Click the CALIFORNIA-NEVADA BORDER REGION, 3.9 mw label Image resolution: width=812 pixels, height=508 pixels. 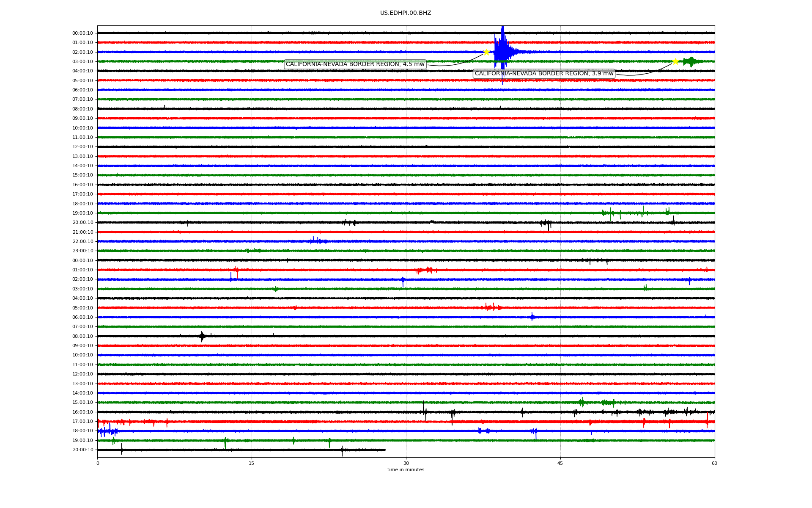pyautogui.click(x=544, y=74)
